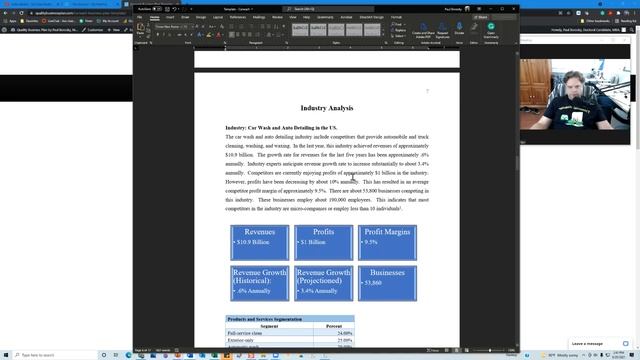
Task: Choose the third style in Styles gallery
Action: tap(336, 29)
